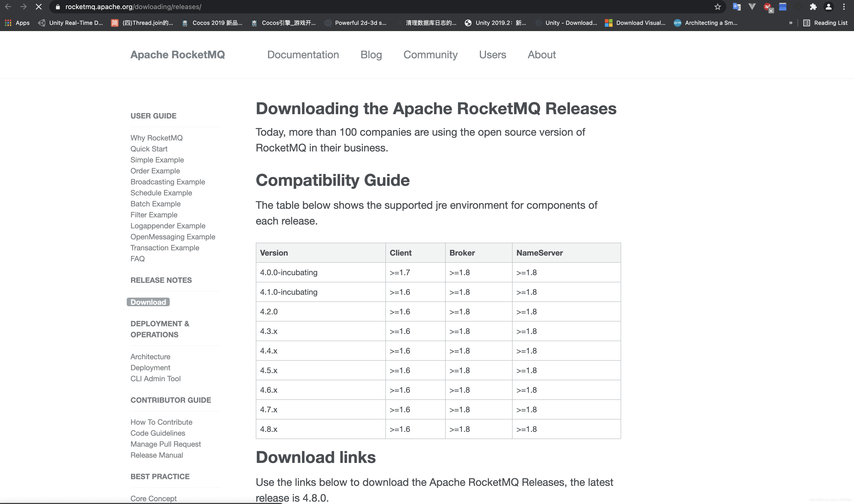Open Order Example sidebar link

[x=155, y=171]
